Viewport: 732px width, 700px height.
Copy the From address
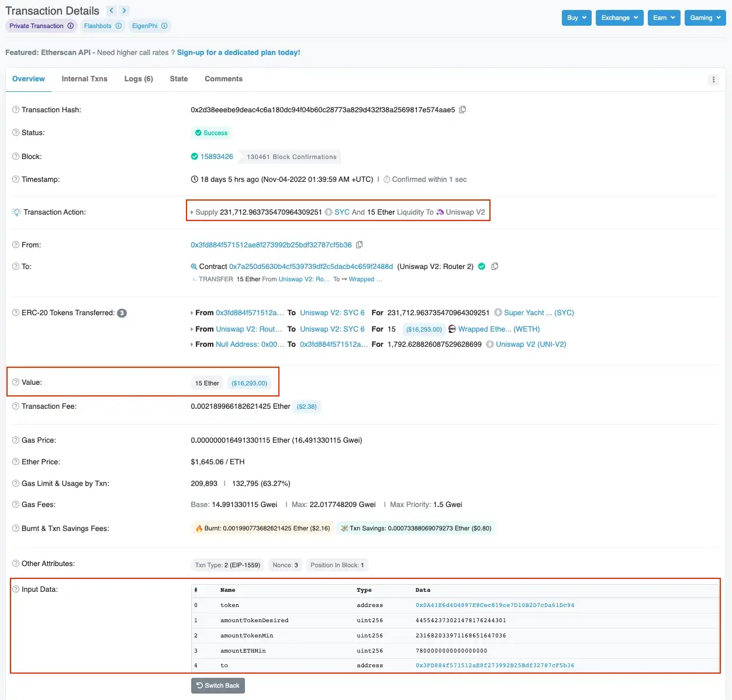(x=360, y=244)
